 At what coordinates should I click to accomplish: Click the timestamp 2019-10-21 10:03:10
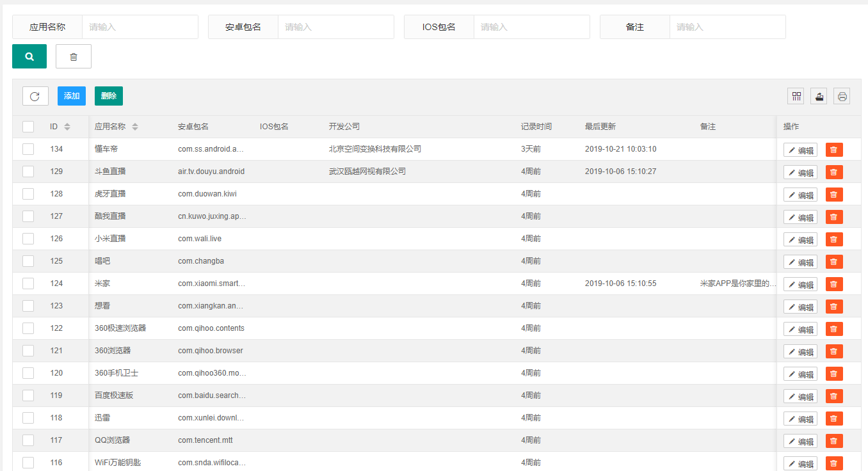click(621, 149)
